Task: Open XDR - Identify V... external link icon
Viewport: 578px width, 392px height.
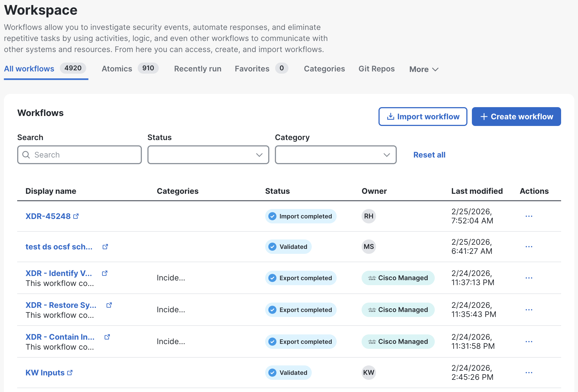Action: tap(104, 273)
